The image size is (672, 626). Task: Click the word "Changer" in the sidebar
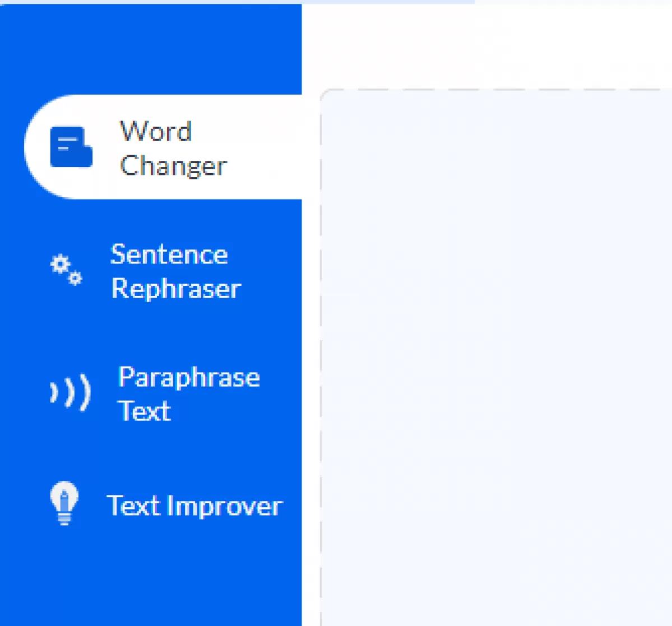173,166
